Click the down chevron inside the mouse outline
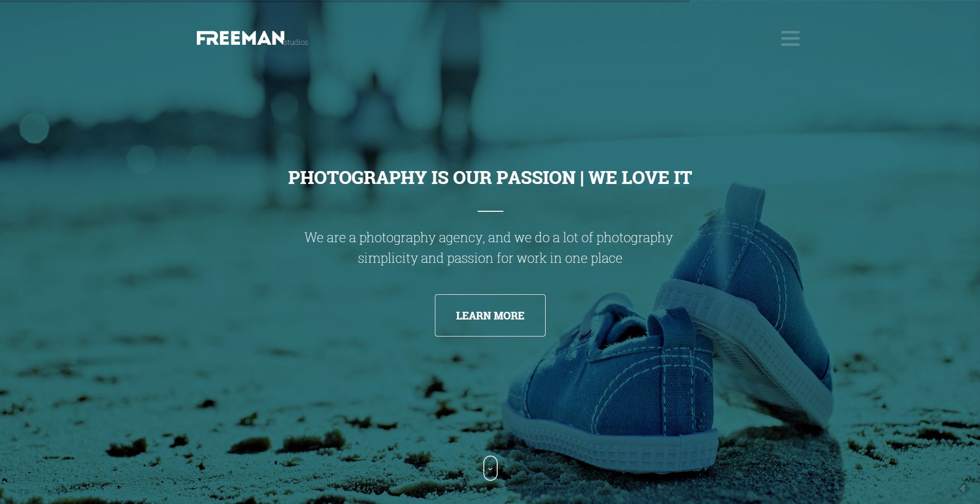 490,469
